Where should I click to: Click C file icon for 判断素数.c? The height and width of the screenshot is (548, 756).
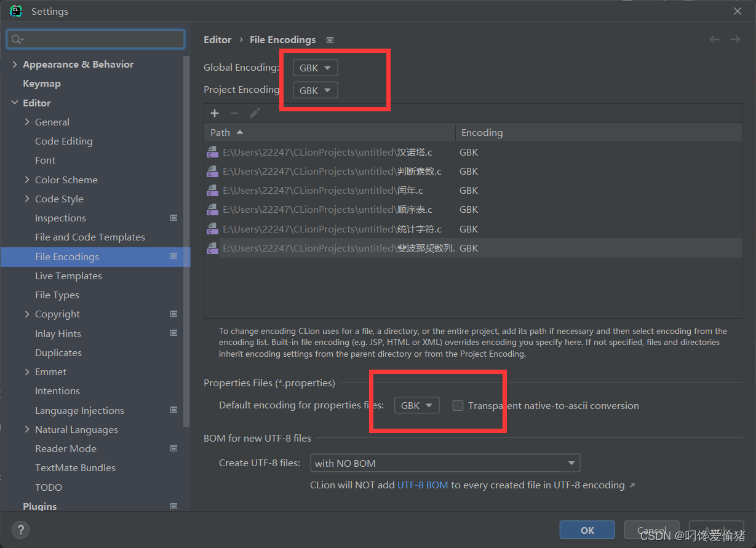point(213,171)
